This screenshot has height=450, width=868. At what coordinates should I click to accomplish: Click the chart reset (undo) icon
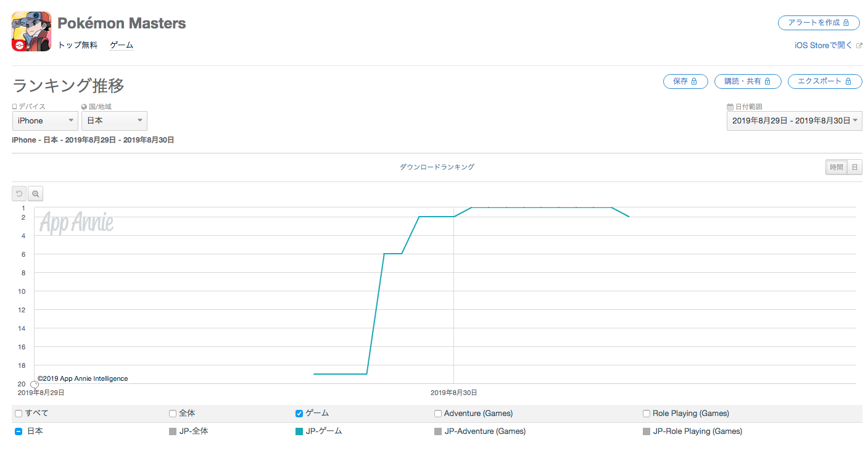pos(19,194)
